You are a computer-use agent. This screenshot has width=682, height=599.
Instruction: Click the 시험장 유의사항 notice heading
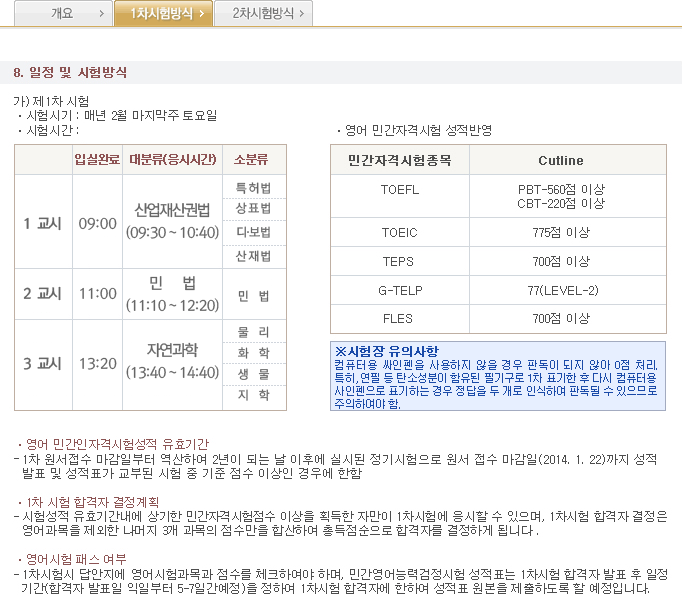(x=386, y=351)
